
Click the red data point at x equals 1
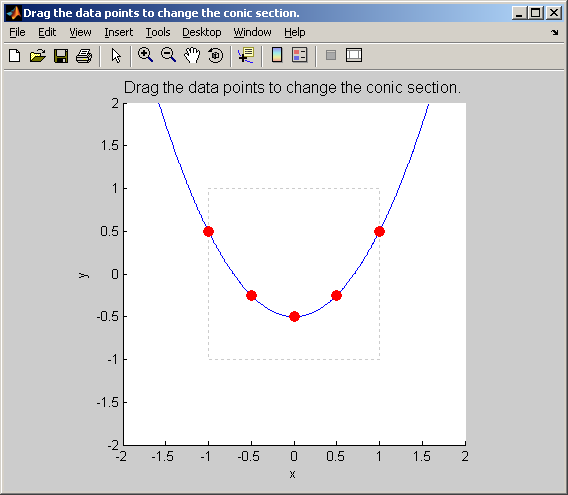[x=379, y=232]
